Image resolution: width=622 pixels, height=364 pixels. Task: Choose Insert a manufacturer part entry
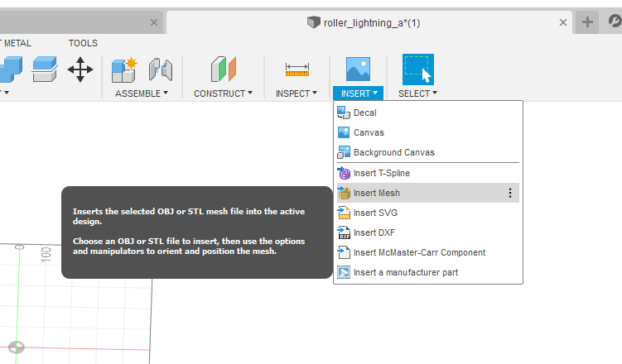click(x=428, y=272)
